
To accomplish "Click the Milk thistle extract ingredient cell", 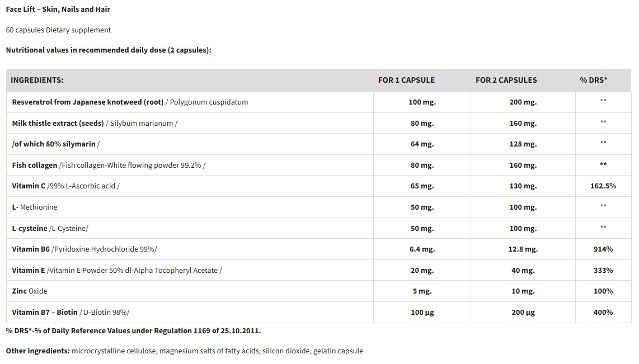I will (95, 123).
